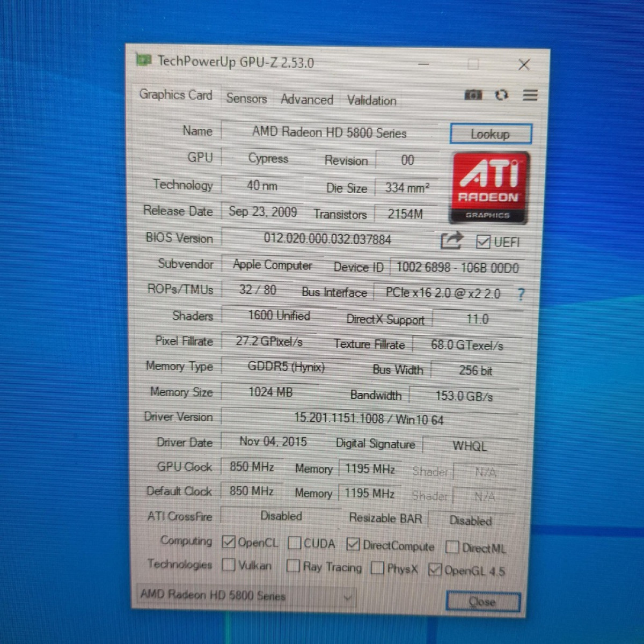Click the Digital Signature field WHQL
This screenshot has height=644, width=644.
click(470, 446)
